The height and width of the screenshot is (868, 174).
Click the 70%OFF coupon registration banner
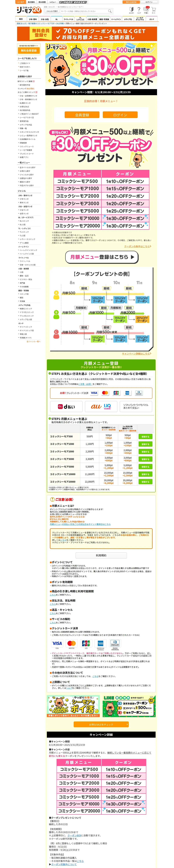click(87, 34)
